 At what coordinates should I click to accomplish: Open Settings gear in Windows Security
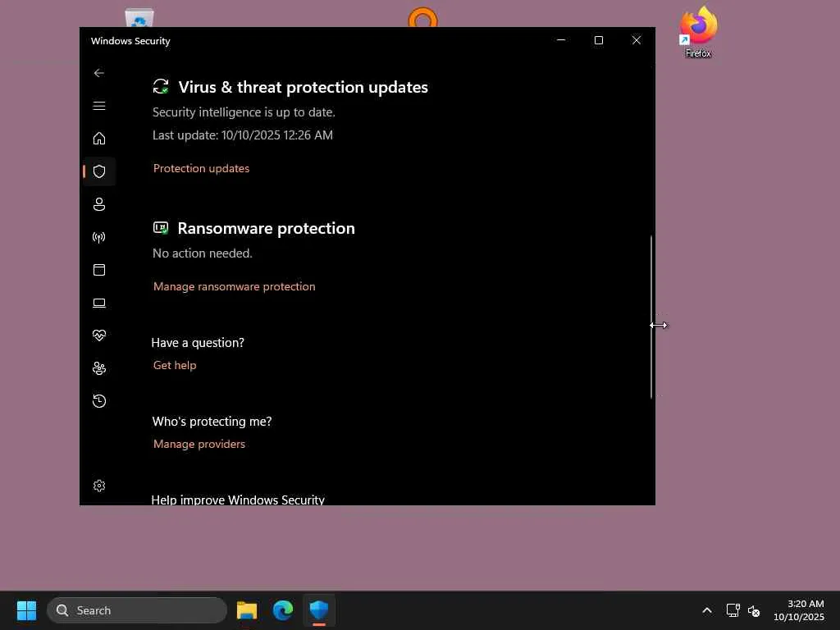(99, 486)
